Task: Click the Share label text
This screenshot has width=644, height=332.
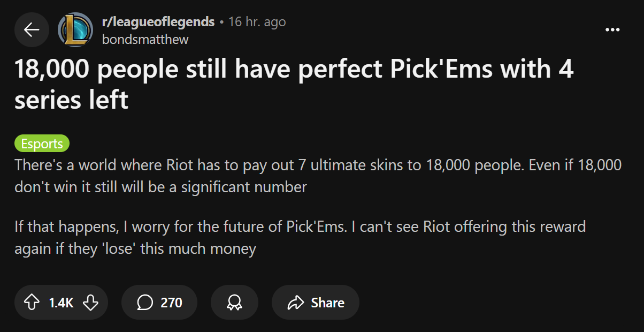Action: tap(327, 303)
